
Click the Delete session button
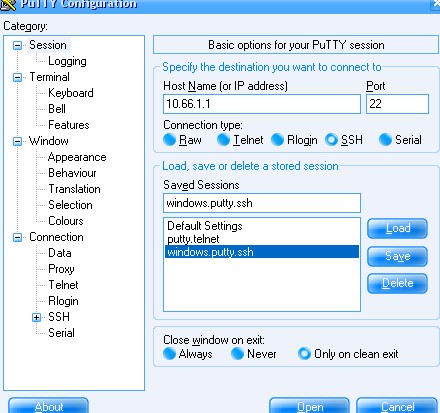(x=397, y=284)
